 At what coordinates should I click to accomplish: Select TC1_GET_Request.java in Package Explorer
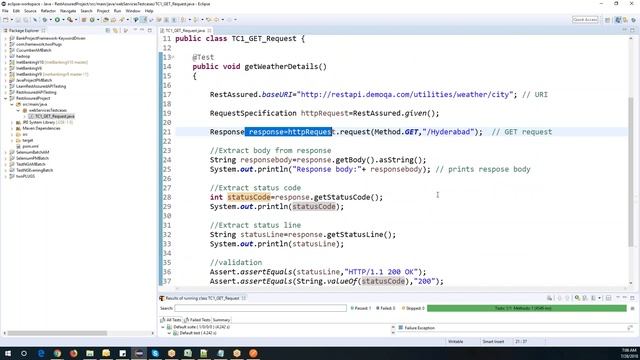tap(55, 116)
